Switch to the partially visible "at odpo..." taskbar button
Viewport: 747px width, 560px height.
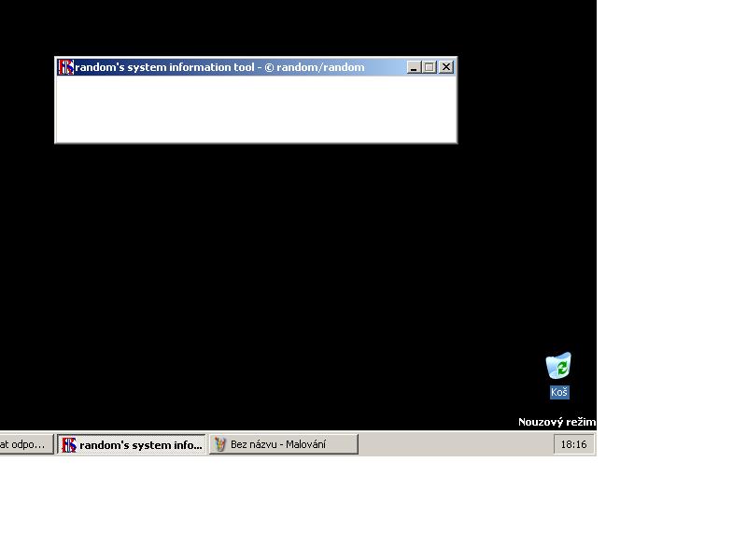(x=23, y=445)
